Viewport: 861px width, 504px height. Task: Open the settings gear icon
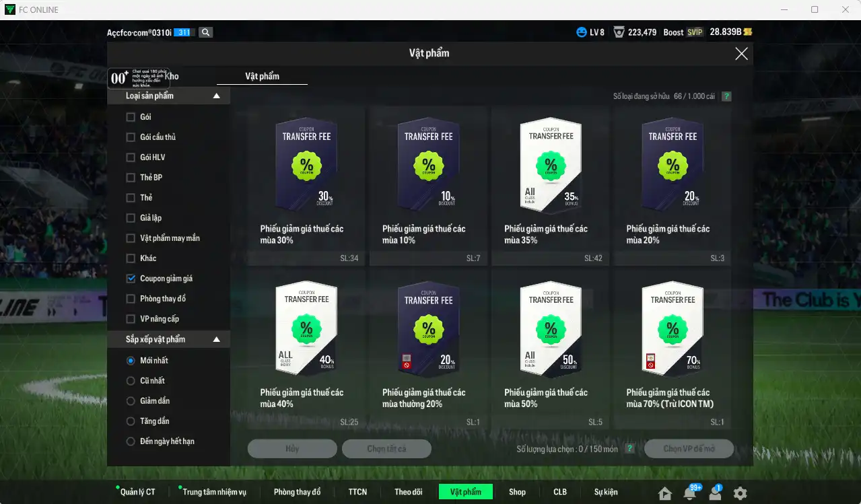[x=740, y=493]
